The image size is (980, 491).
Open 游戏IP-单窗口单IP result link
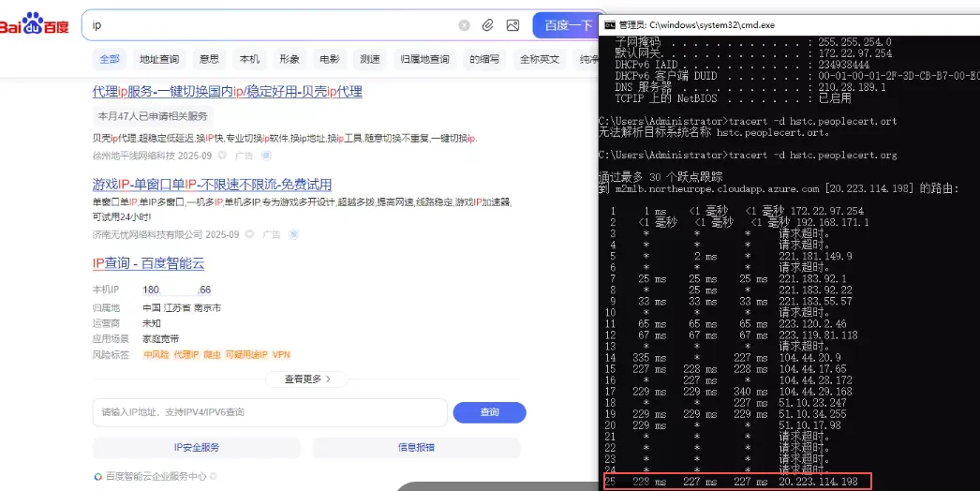212,185
